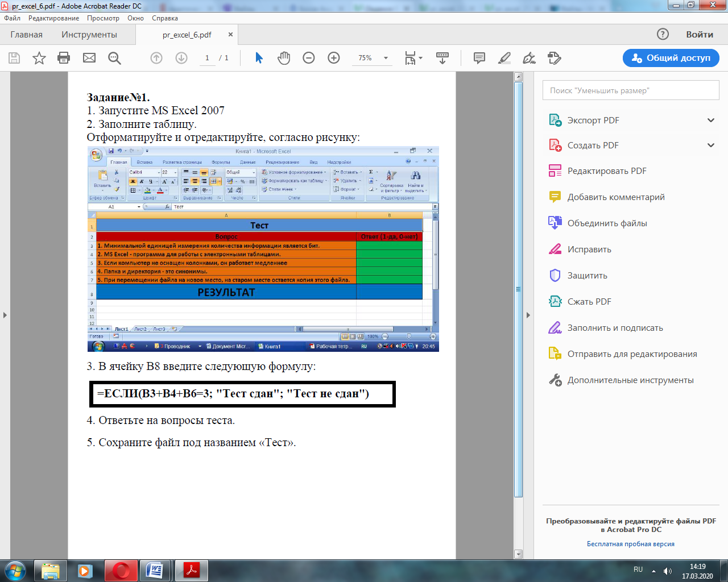The width and height of the screenshot is (728, 582).
Task: Click the document vertical scrollbar thumb
Action: [x=518, y=289]
